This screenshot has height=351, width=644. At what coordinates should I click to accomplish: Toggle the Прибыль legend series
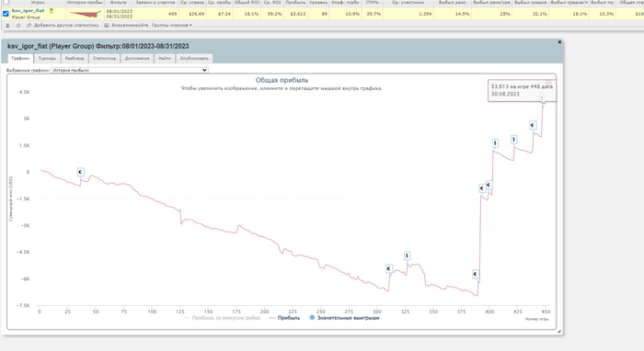[284, 318]
